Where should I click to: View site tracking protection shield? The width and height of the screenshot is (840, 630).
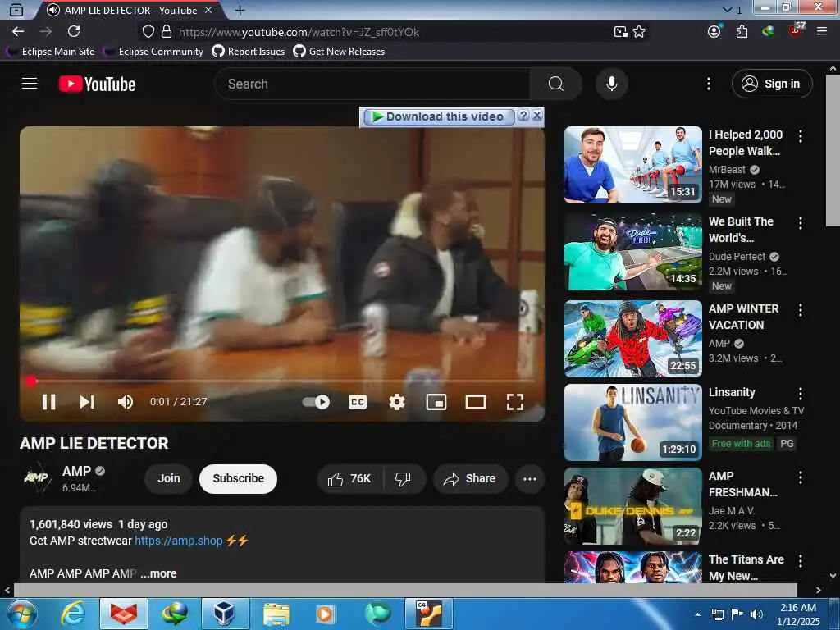(x=148, y=32)
